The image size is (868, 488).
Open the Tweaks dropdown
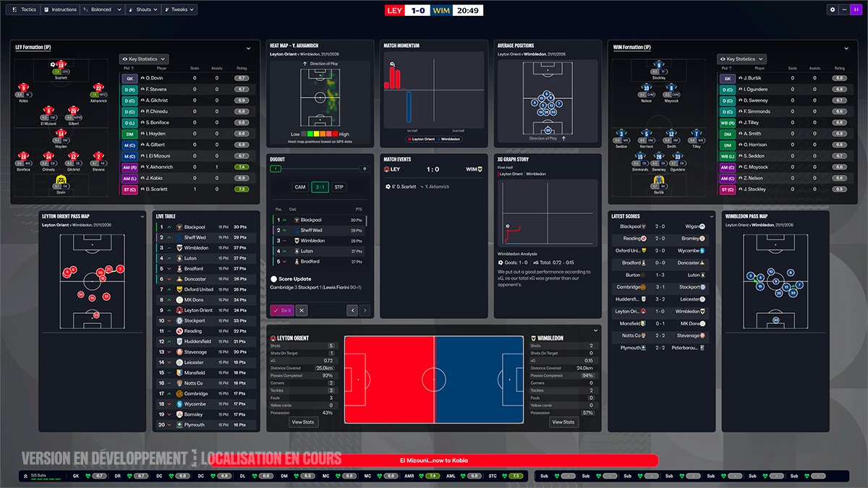click(179, 10)
